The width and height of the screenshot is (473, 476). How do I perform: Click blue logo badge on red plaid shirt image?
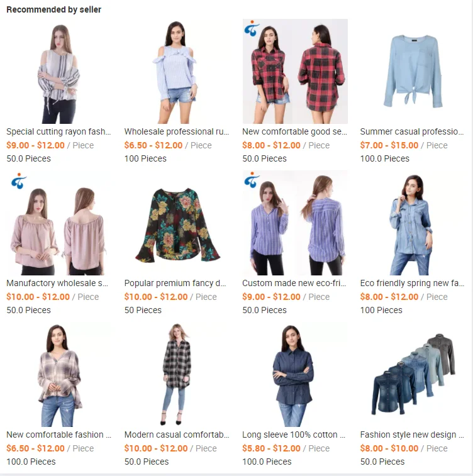[x=252, y=28]
